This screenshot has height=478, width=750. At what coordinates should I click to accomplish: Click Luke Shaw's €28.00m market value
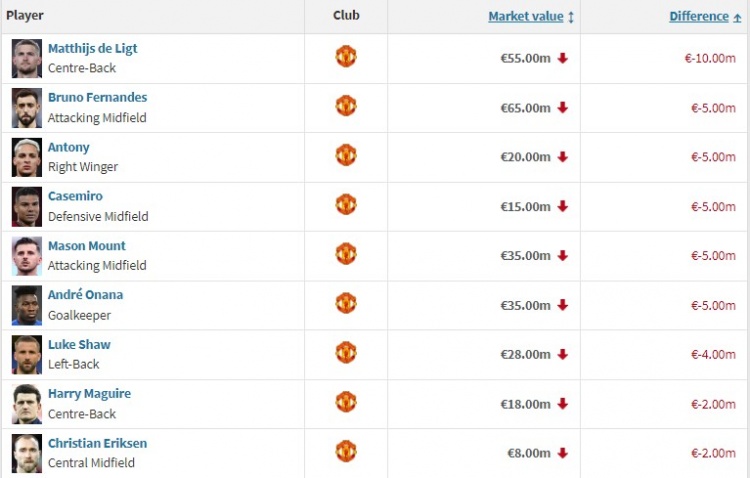(x=525, y=355)
